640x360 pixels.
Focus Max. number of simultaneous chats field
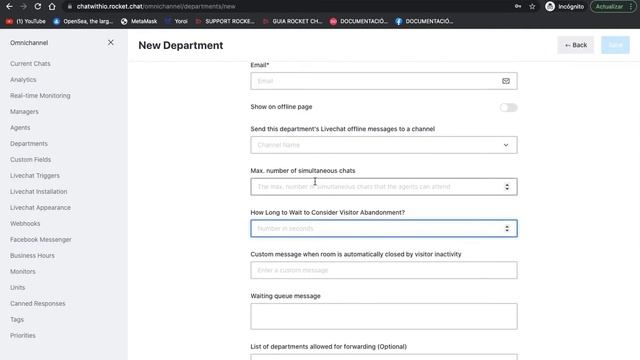[384, 187]
